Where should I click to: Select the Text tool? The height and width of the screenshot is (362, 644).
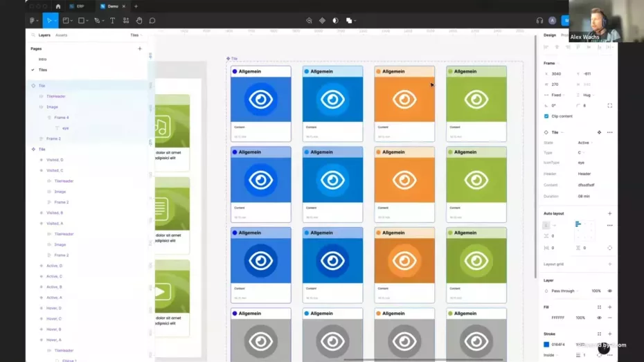[112, 21]
